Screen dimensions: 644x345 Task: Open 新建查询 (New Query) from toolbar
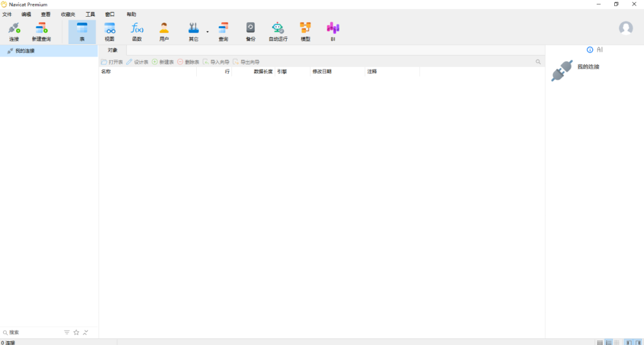pos(41,31)
